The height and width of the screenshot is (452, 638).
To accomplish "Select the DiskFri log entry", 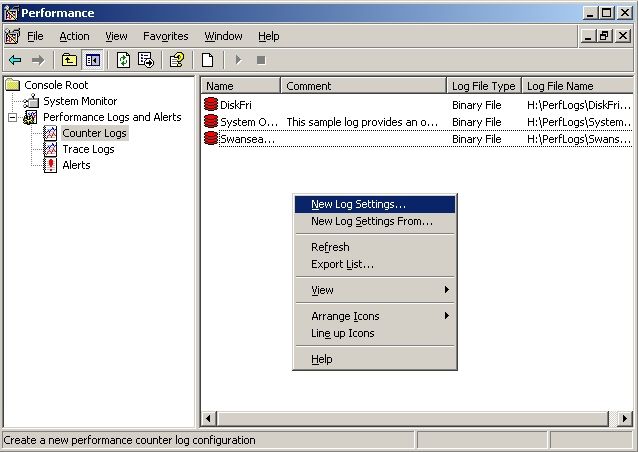I will 236,105.
